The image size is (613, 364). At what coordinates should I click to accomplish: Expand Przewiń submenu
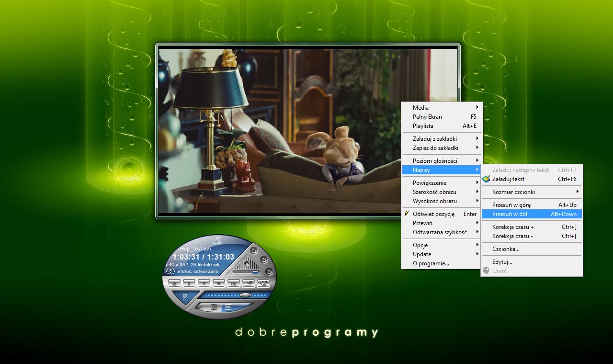coord(442,223)
